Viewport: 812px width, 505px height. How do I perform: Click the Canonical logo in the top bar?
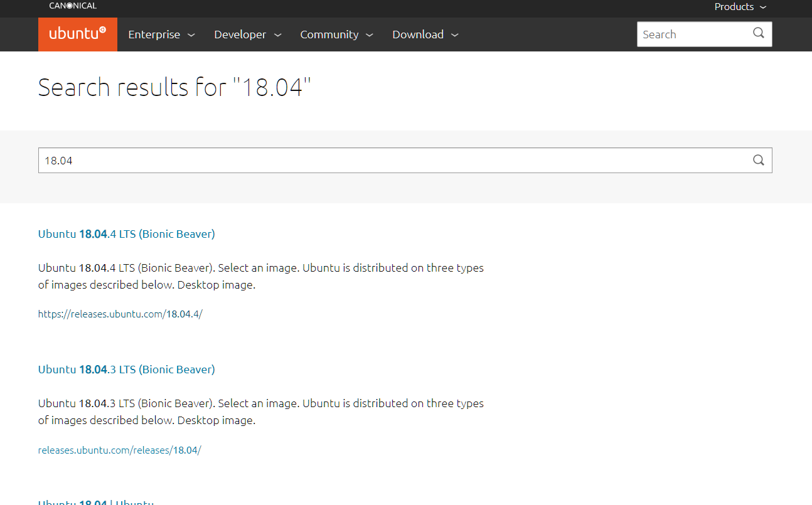[72, 6]
